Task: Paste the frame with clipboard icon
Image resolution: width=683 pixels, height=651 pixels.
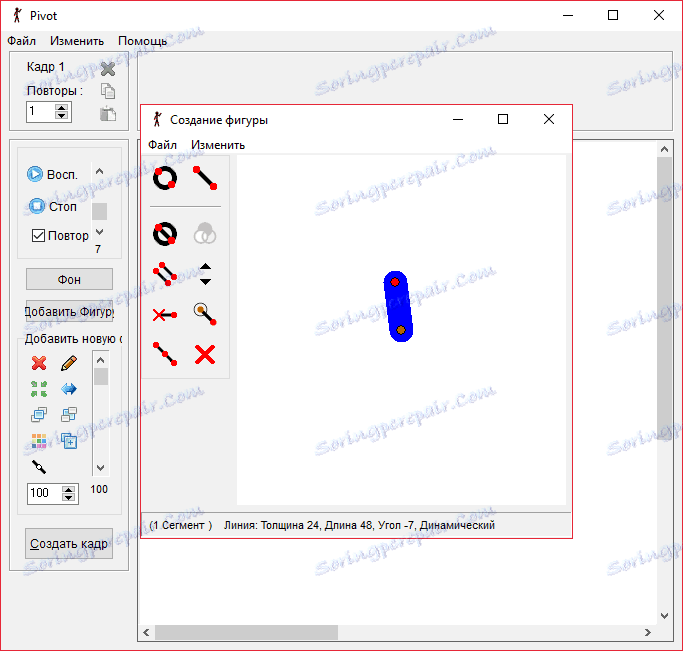Action: pos(108,114)
